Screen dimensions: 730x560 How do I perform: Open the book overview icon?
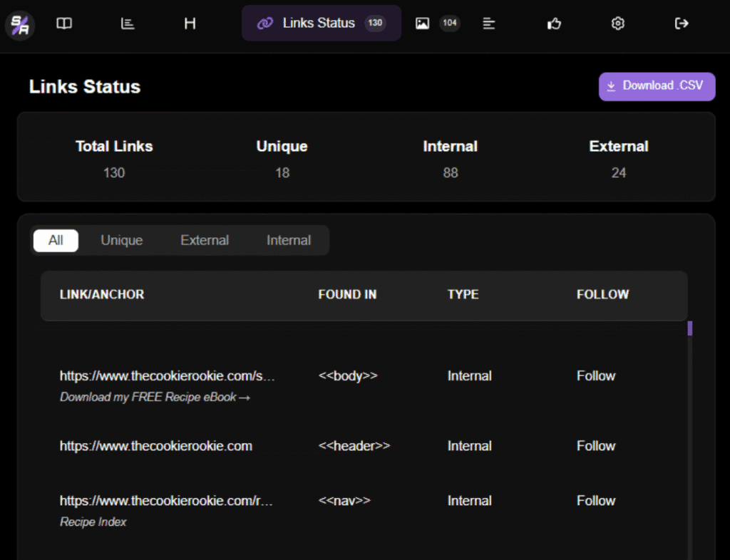click(x=64, y=24)
